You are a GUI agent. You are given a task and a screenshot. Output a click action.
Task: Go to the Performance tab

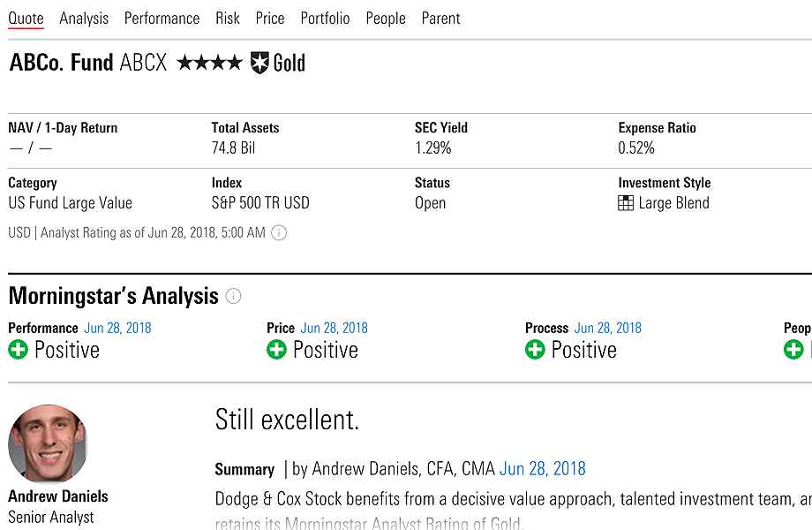point(162,19)
